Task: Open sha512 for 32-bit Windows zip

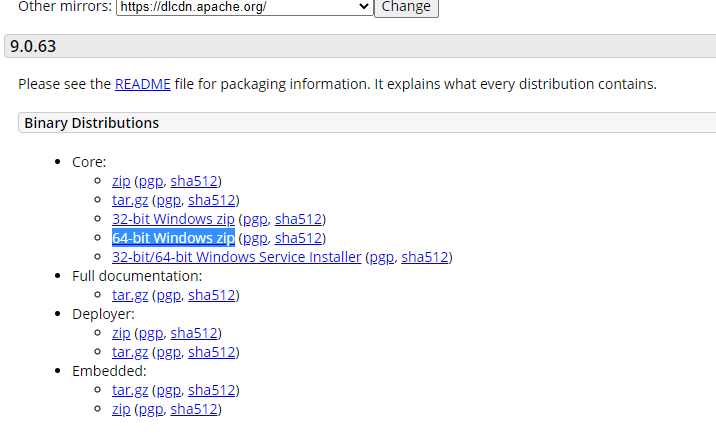Action: click(x=298, y=219)
